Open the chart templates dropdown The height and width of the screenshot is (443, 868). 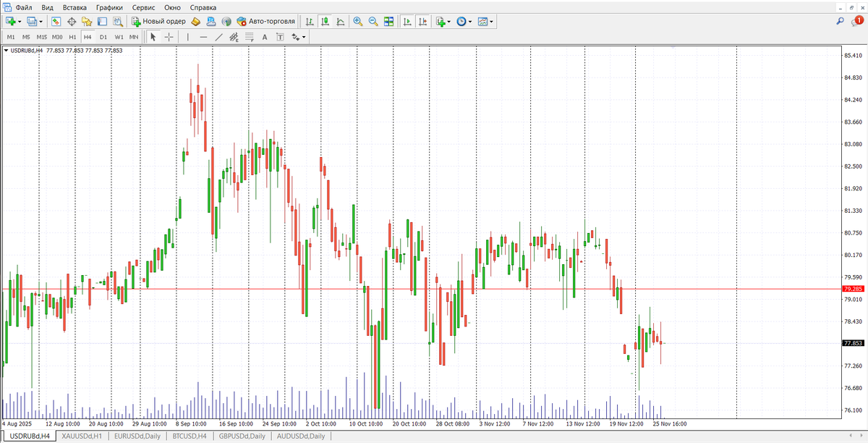(490, 22)
